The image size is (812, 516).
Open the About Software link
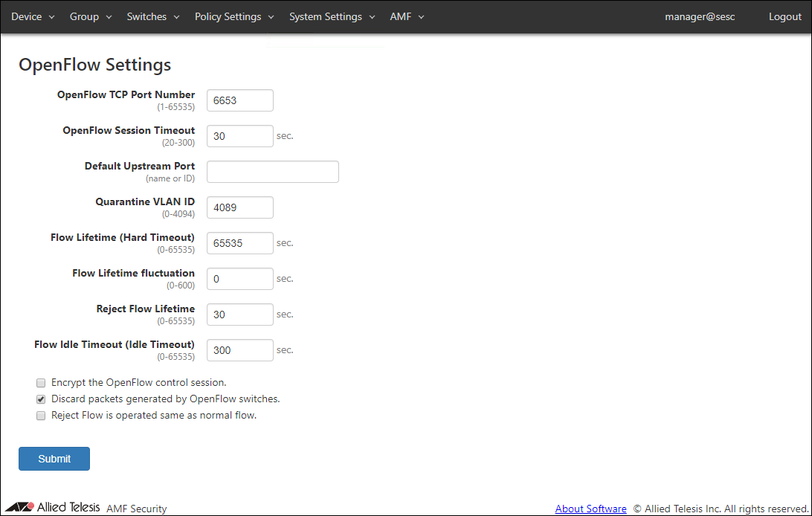tap(590, 509)
